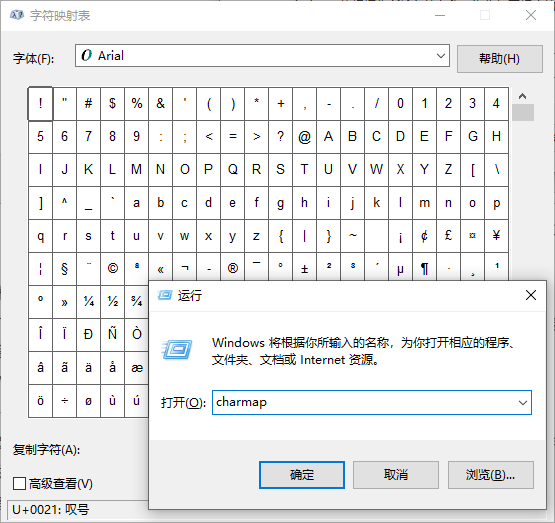Pick the cent ¢ symbol cell
This screenshot has width=555, height=523.
pyautogui.click(x=424, y=236)
